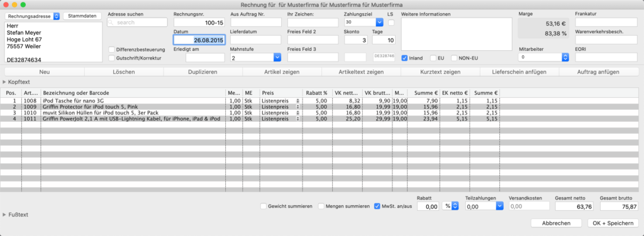The height and width of the screenshot is (236, 644).
Task: Click the Stammdaten button
Action: tap(82, 16)
